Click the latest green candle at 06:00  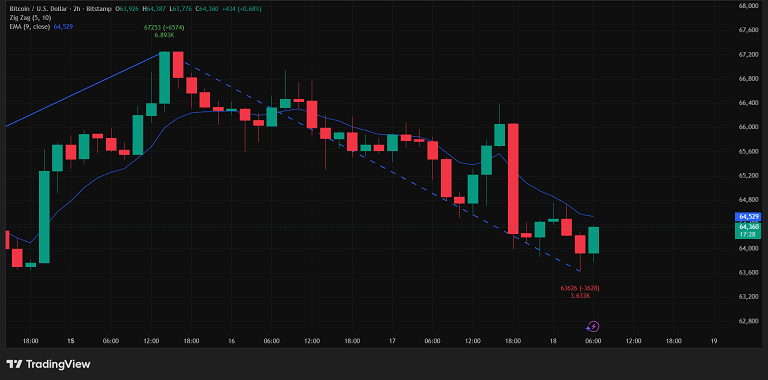[593, 240]
